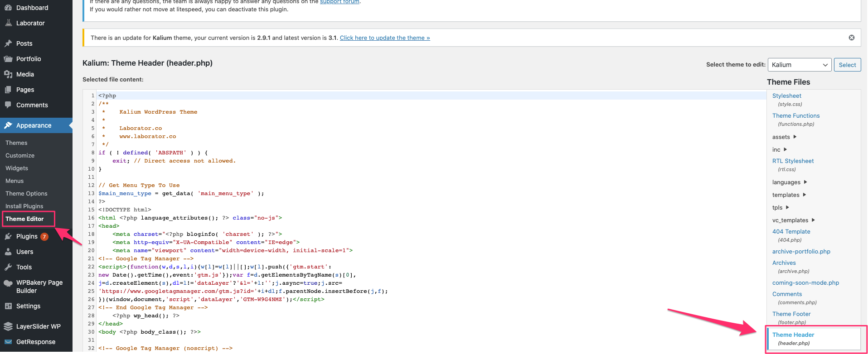Click the 'exit; // Direct access' code line
The image size is (868, 354).
tap(174, 161)
